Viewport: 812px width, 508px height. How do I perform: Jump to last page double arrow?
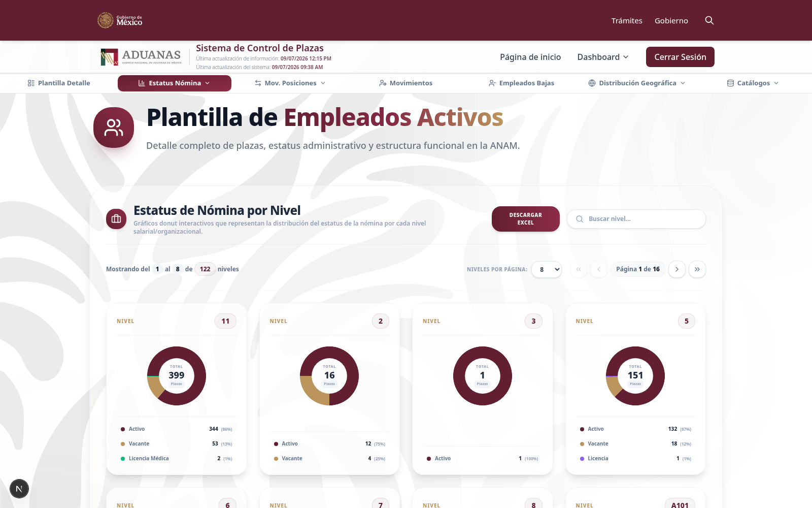697,269
